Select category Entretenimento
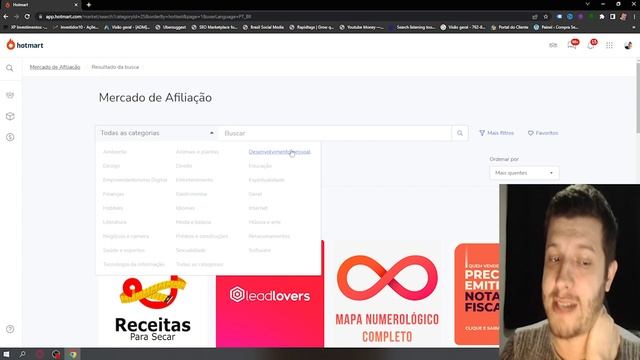Image resolution: width=640 pixels, height=360 pixels. click(194, 180)
